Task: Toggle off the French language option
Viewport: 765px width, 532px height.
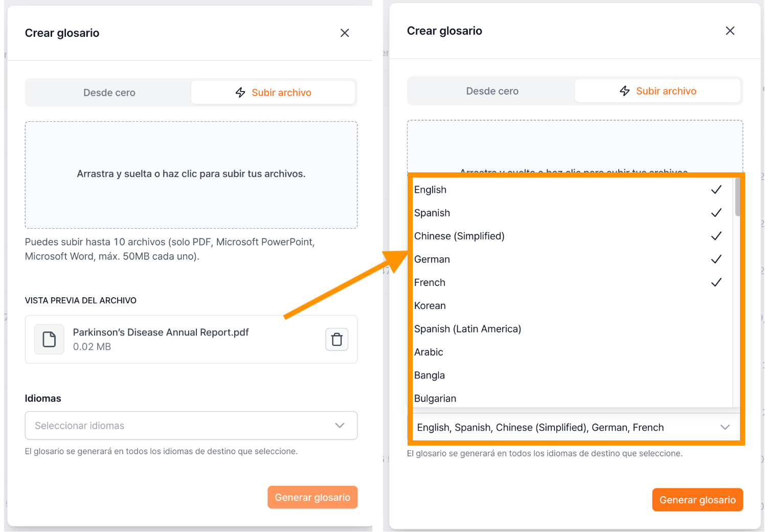Action: (572, 282)
